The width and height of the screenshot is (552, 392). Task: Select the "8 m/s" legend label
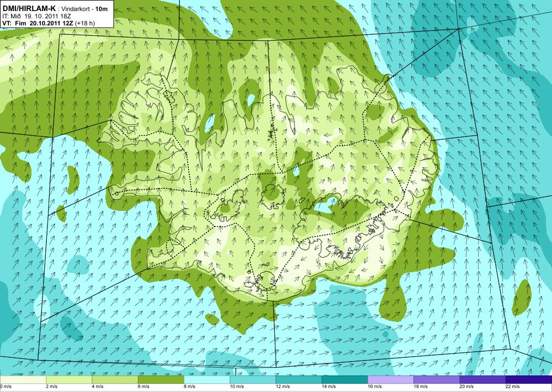click(x=189, y=386)
